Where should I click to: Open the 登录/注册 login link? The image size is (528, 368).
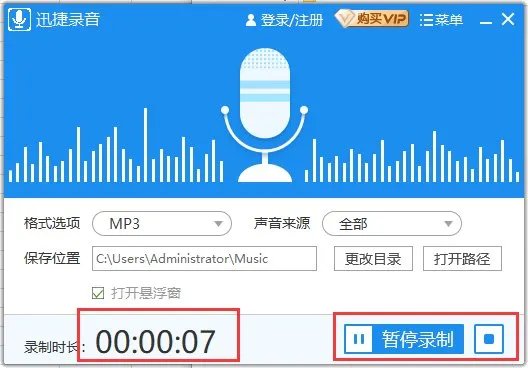tap(284, 20)
